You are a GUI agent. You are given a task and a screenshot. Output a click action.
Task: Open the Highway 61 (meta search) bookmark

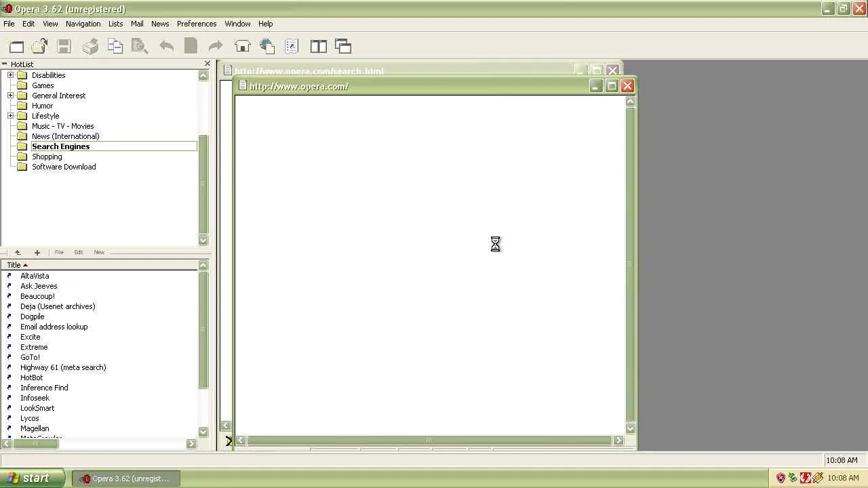[x=63, y=367]
